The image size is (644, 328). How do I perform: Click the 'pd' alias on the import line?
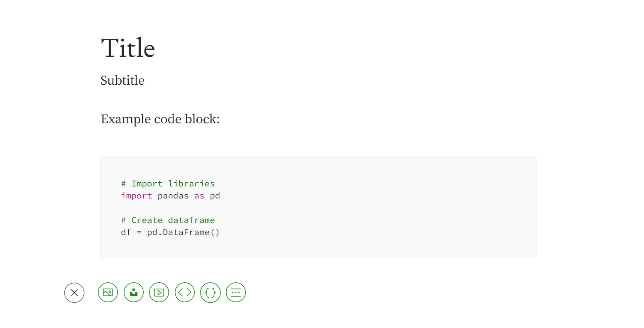(x=215, y=196)
